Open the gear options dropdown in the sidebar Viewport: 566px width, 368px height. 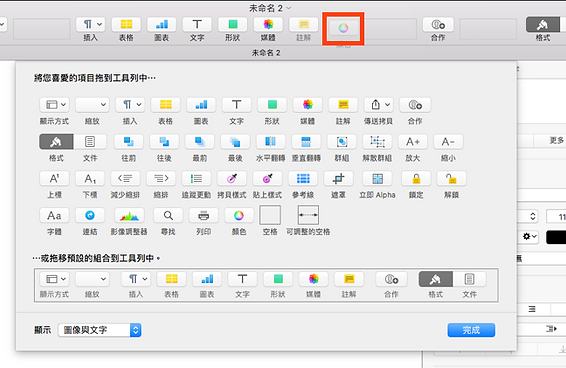point(529,237)
